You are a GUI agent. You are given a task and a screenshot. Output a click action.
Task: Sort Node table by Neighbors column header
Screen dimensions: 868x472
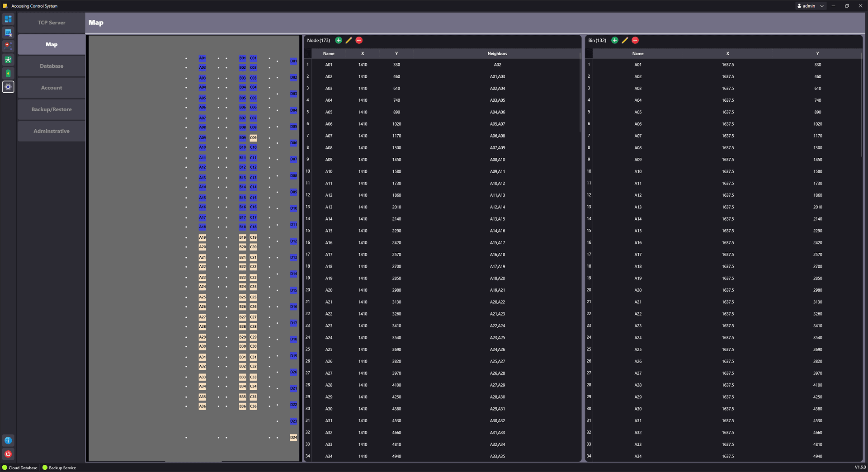click(x=497, y=53)
